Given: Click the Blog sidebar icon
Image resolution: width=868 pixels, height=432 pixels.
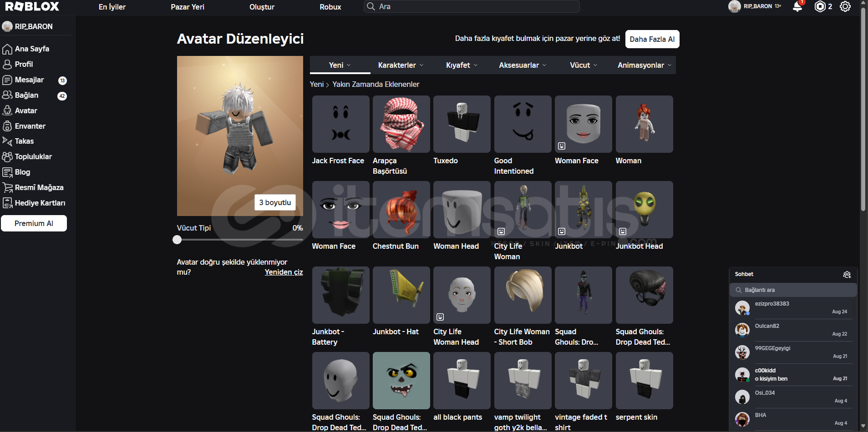Looking at the screenshot, I should [7, 172].
